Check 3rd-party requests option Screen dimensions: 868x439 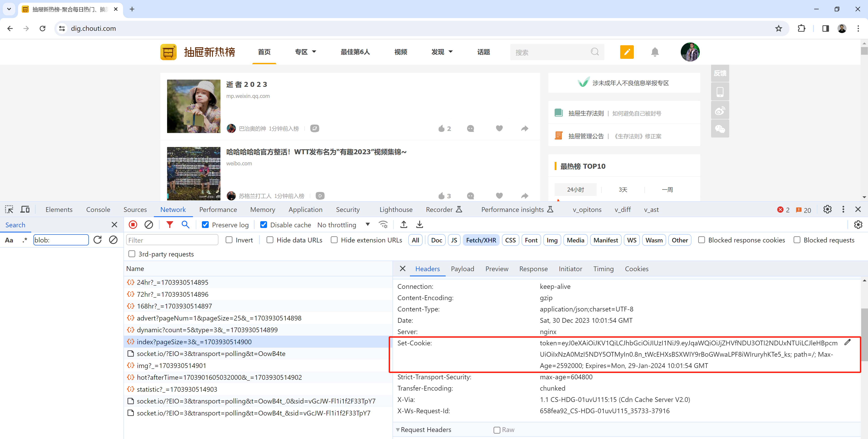(x=132, y=254)
